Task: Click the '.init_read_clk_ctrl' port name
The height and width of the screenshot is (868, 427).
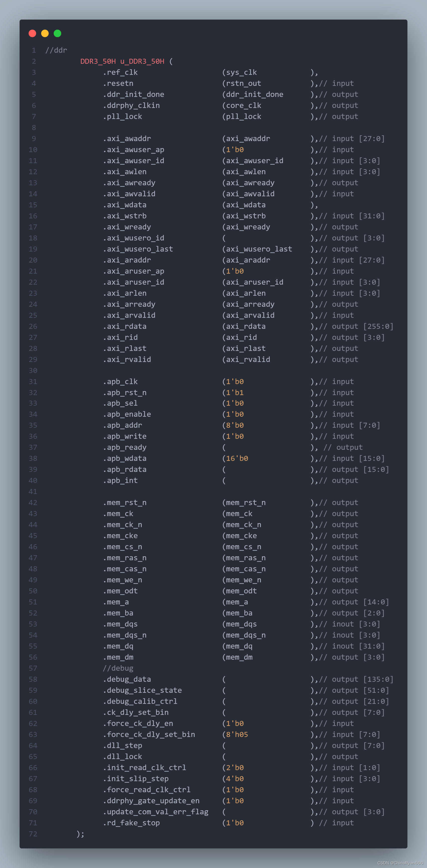Action: tap(145, 768)
